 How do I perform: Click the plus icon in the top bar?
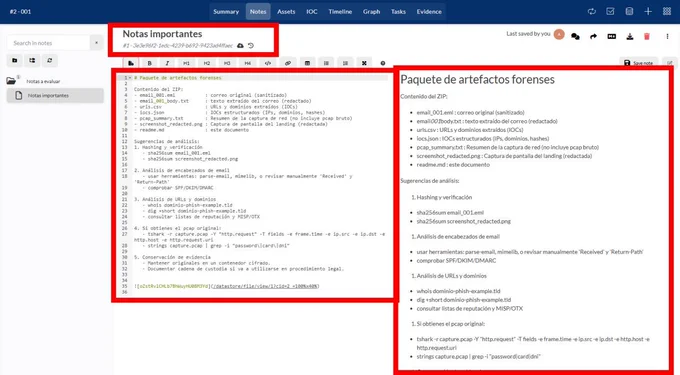tap(648, 12)
